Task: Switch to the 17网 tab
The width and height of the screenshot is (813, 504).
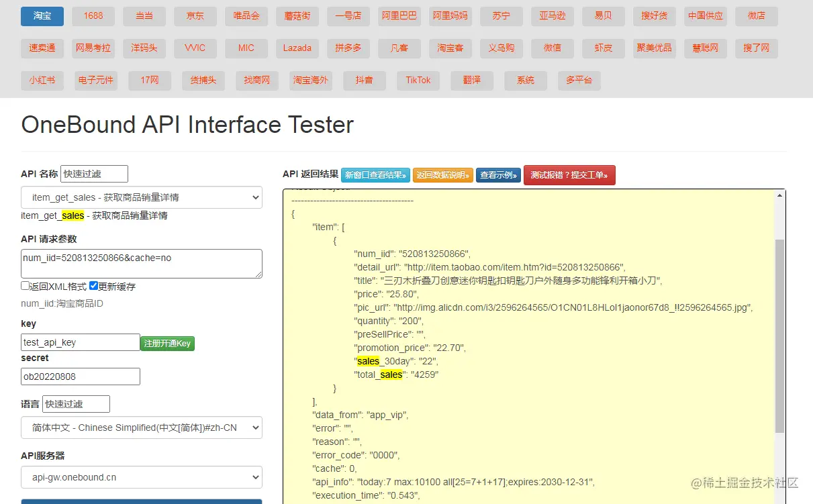Action: [x=150, y=81]
